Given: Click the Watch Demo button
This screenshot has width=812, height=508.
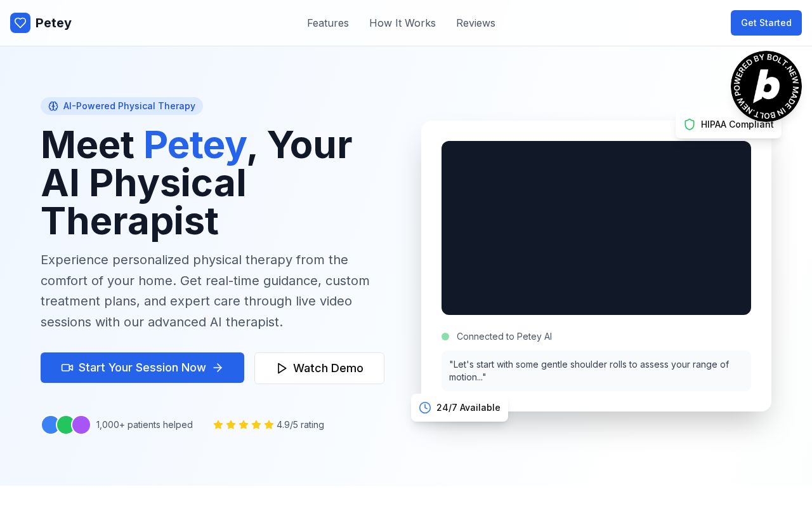Looking at the screenshot, I should [319, 368].
